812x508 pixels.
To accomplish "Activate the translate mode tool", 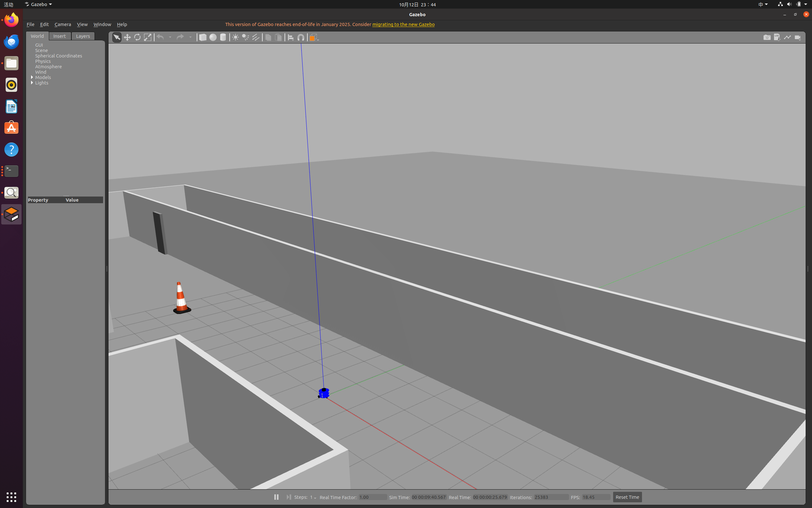I will (x=127, y=37).
